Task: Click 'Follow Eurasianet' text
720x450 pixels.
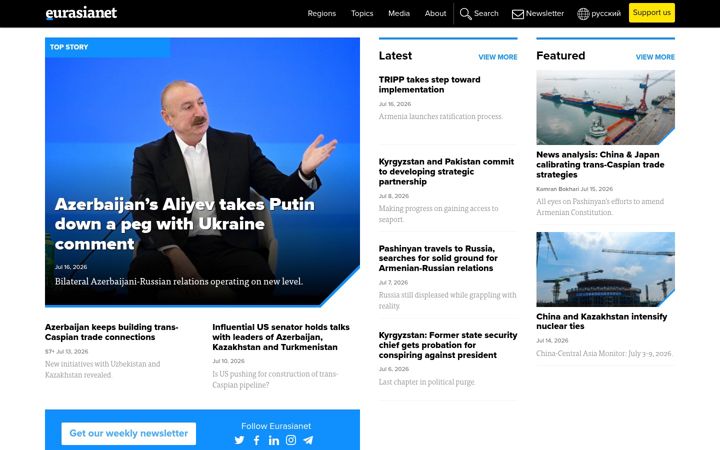Action: (276, 426)
